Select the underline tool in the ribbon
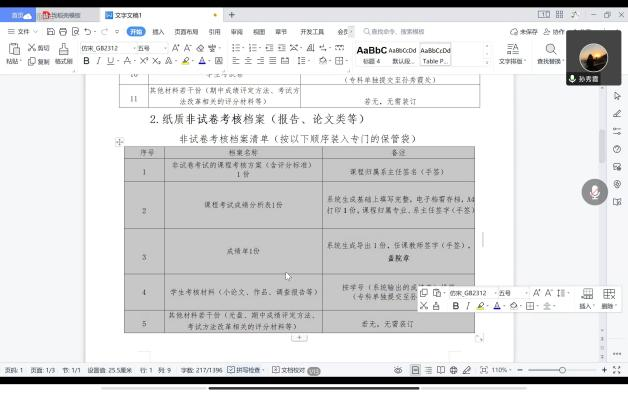 pos(110,61)
